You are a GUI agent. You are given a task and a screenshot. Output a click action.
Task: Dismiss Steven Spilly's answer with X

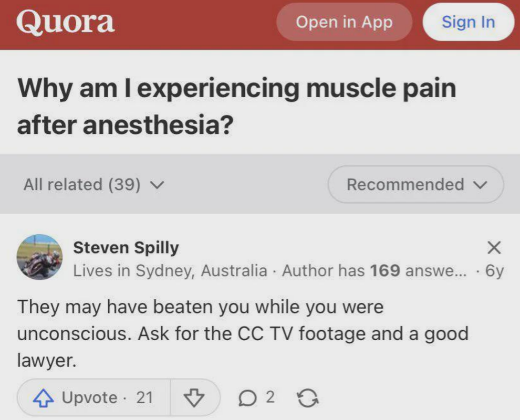tap(494, 247)
